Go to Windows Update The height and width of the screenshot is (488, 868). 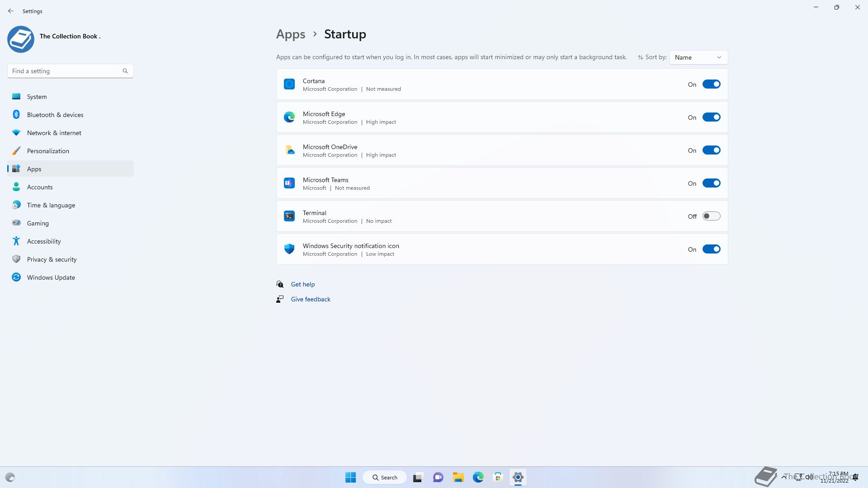(x=71, y=277)
